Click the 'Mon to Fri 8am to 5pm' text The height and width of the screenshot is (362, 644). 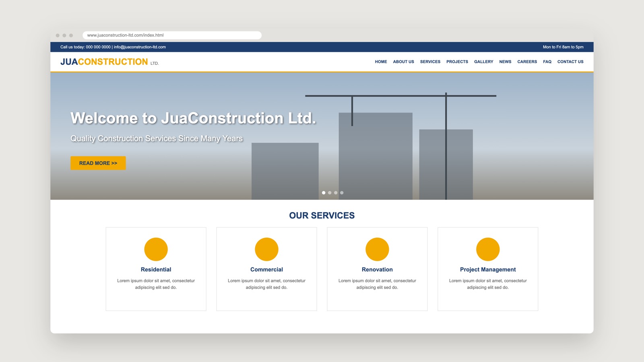(x=563, y=47)
